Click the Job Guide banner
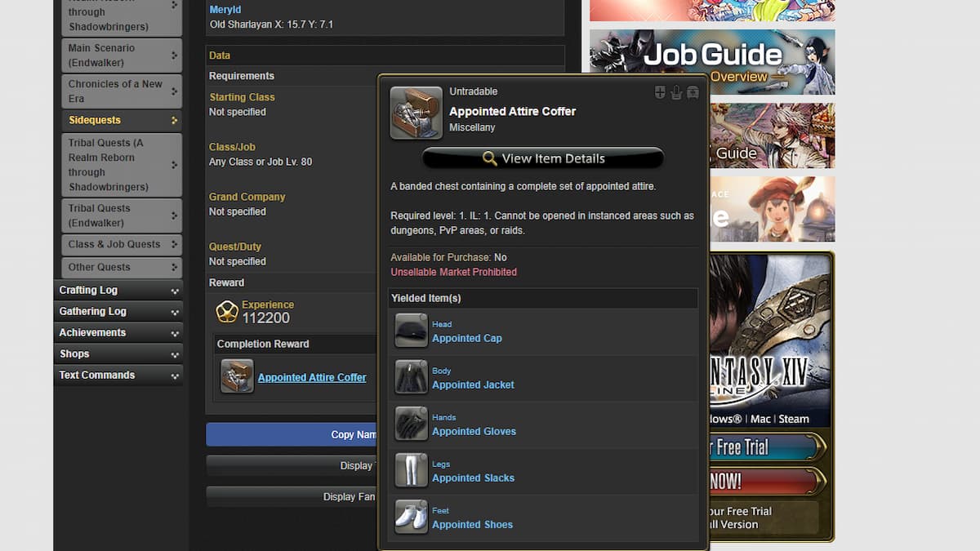The height and width of the screenshot is (551, 980). (x=711, y=61)
